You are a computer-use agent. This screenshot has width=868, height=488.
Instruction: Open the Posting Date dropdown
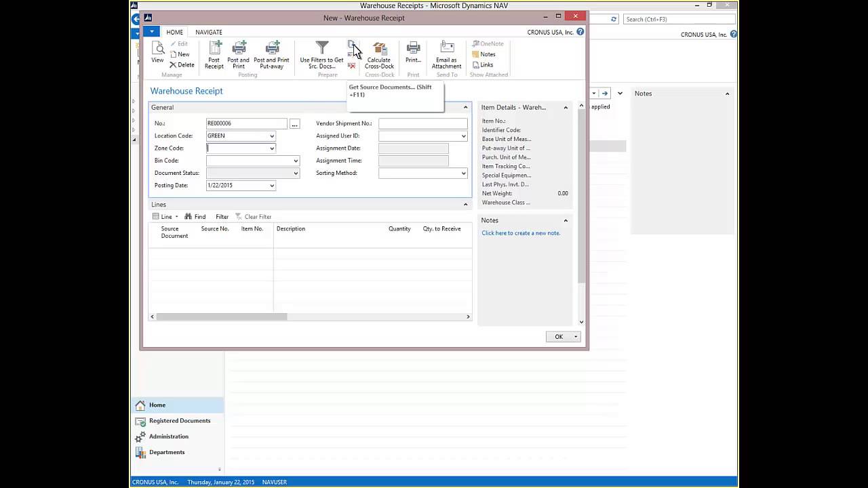[x=272, y=186]
